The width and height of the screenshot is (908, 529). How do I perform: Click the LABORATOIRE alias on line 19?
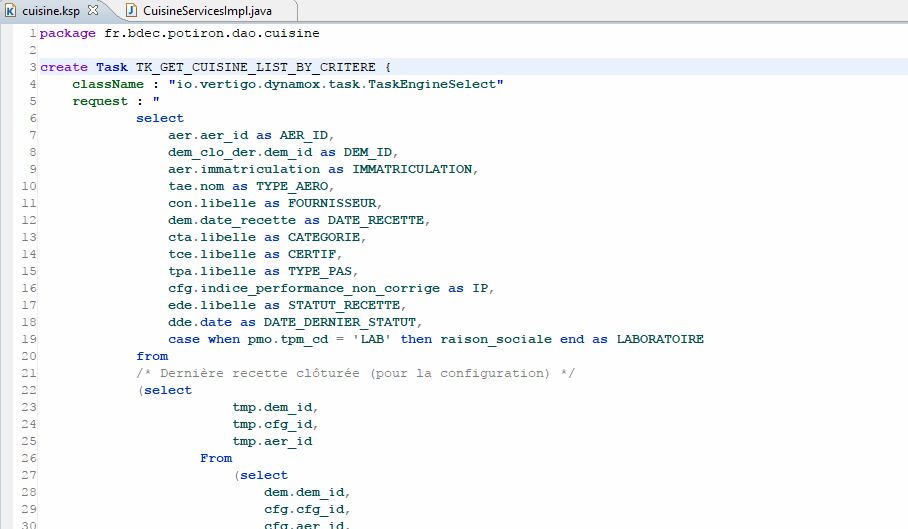pos(660,339)
